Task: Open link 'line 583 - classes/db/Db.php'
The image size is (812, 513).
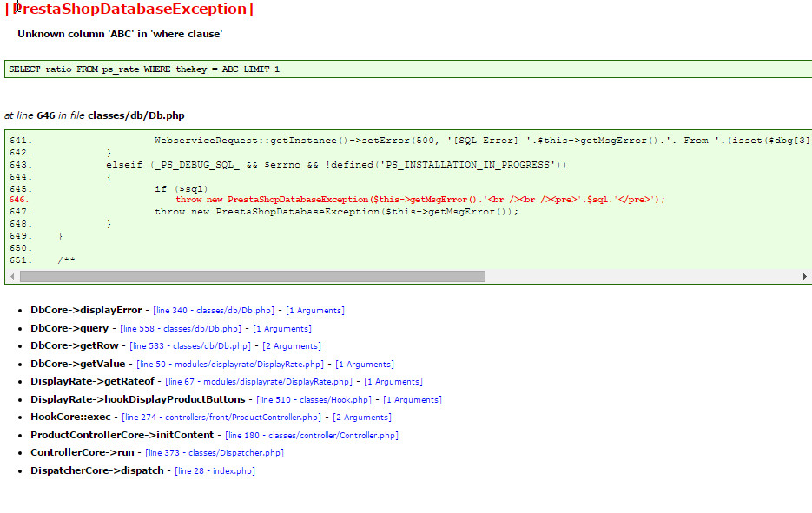Action: pos(190,346)
